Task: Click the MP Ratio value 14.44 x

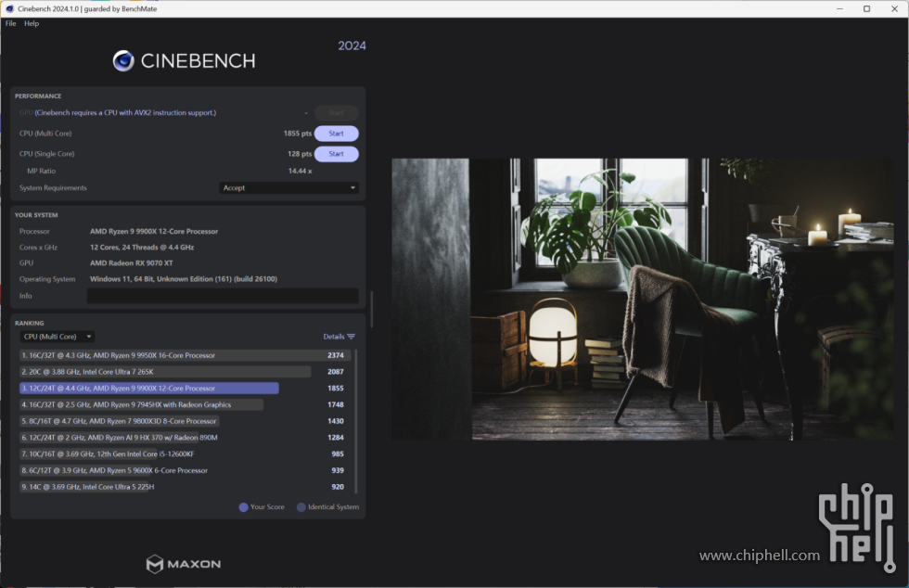Action: pyautogui.click(x=300, y=171)
